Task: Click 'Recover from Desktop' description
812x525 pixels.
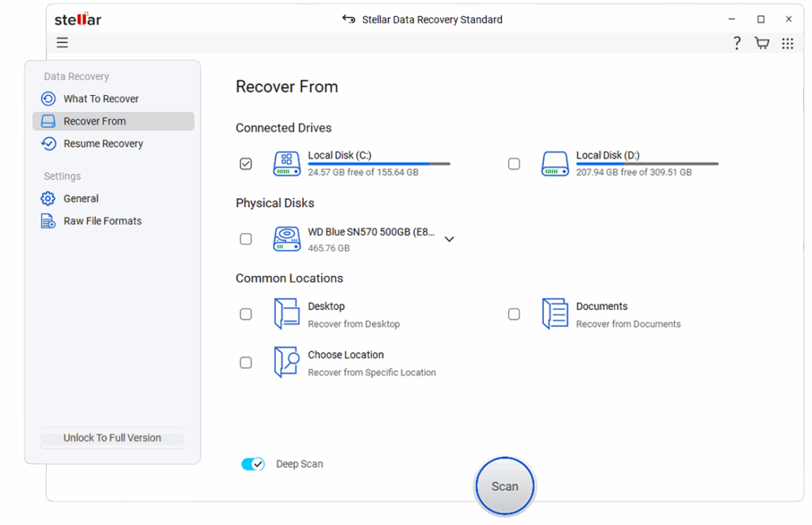Action: click(x=354, y=324)
